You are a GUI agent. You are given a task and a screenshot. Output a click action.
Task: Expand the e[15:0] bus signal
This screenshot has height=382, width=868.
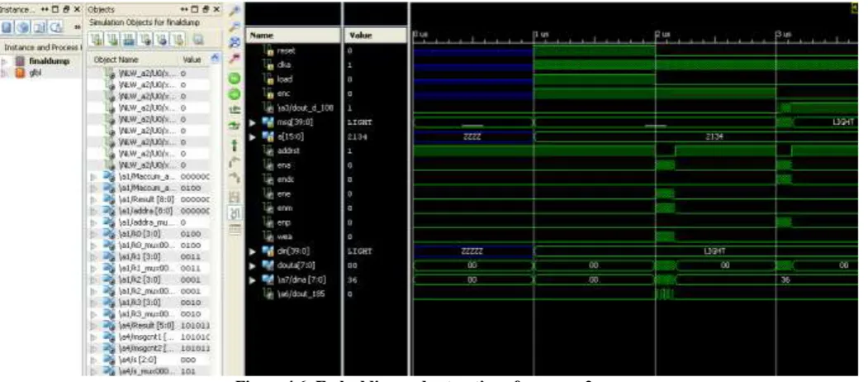pos(253,136)
